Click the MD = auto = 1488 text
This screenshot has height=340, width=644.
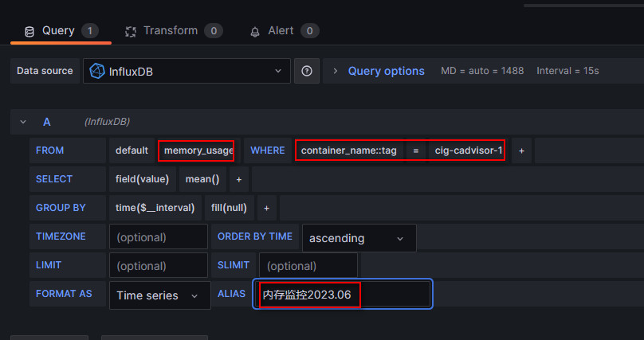tap(482, 71)
